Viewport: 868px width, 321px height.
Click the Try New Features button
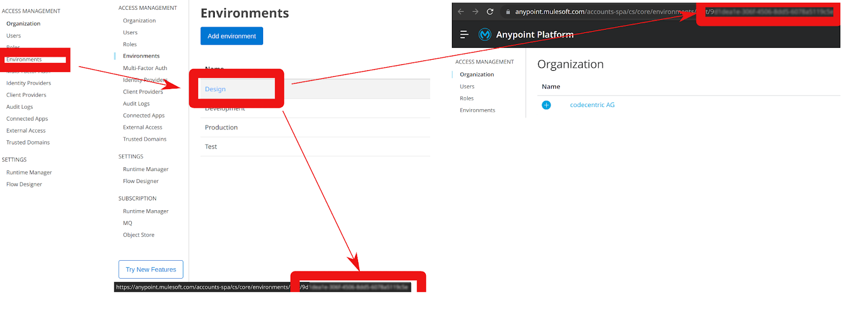click(151, 269)
